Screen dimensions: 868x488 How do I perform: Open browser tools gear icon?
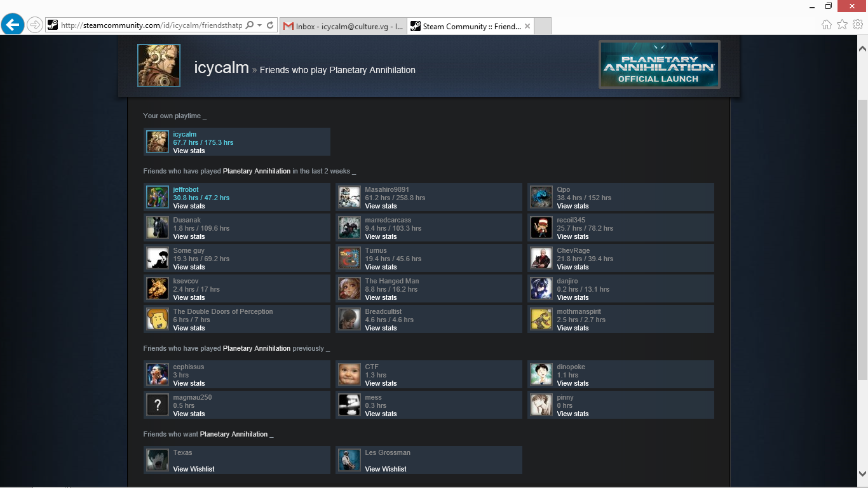(858, 25)
